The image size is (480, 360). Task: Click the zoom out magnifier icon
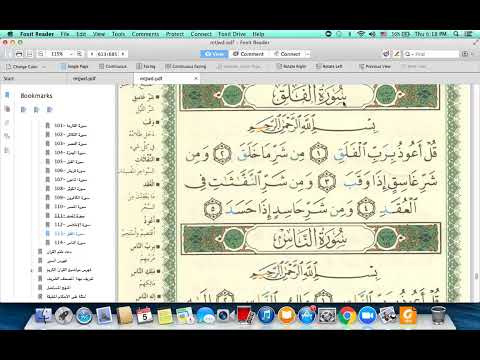[41, 54]
